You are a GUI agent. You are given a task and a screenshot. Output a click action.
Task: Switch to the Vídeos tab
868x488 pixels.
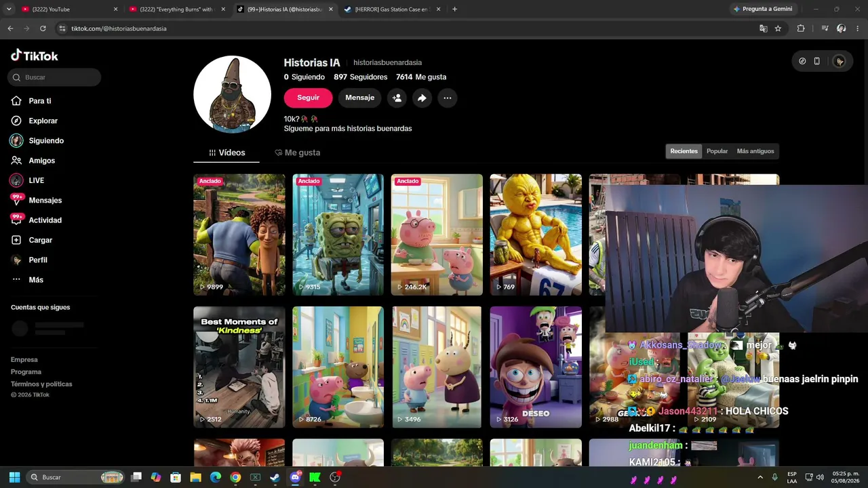[226, 152]
